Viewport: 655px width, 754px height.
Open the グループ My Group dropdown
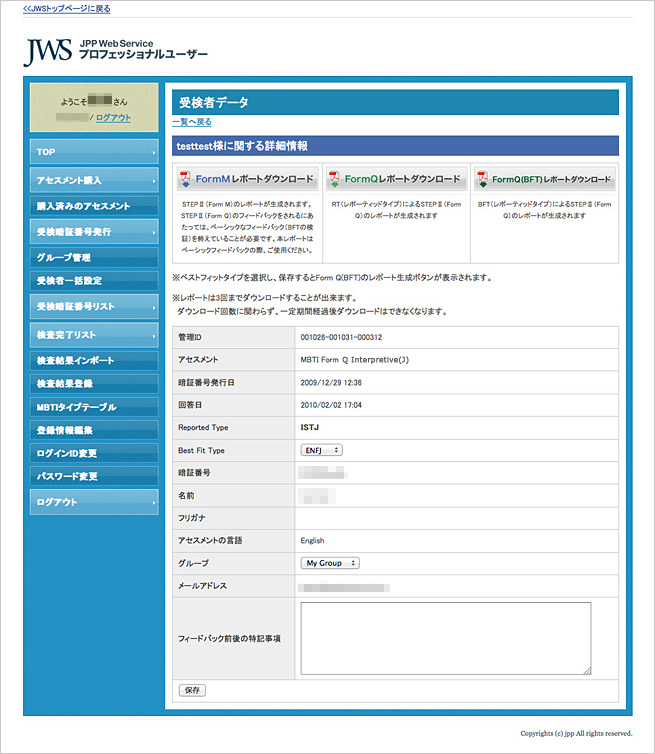pyautogui.click(x=330, y=563)
